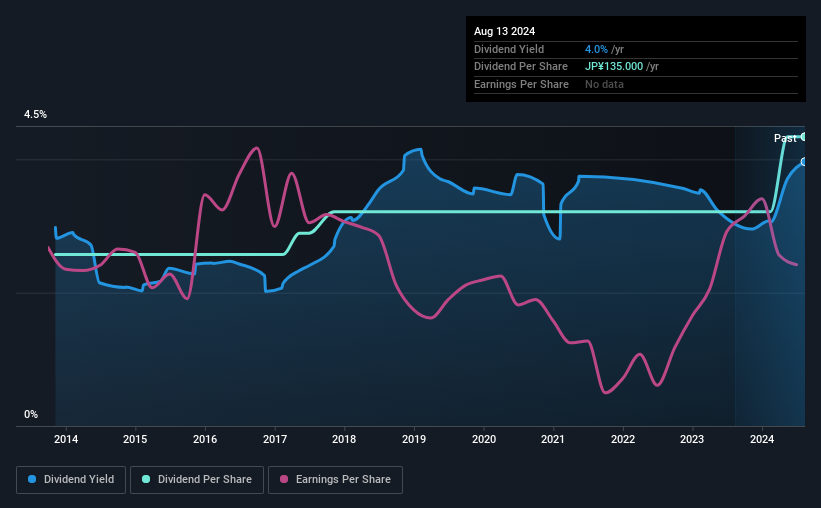
Task: Click the blue Dividend Yield endpoint marker
Action: tap(803, 162)
